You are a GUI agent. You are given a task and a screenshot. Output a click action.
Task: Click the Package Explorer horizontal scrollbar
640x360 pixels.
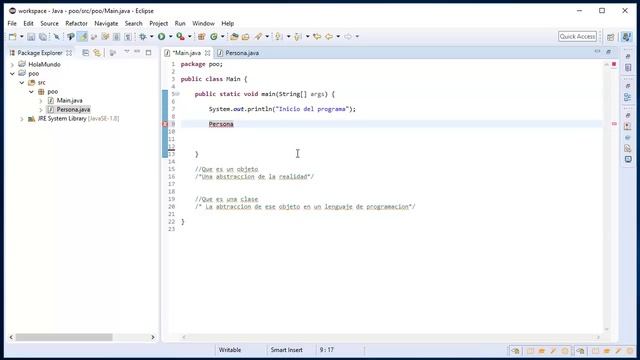[64, 337]
